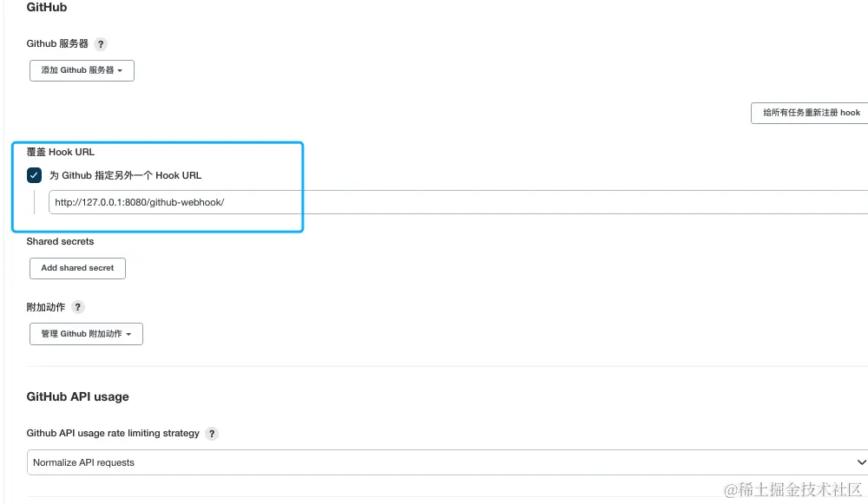
Task: Open help icon next to 附加动作
Action: [x=77, y=307]
